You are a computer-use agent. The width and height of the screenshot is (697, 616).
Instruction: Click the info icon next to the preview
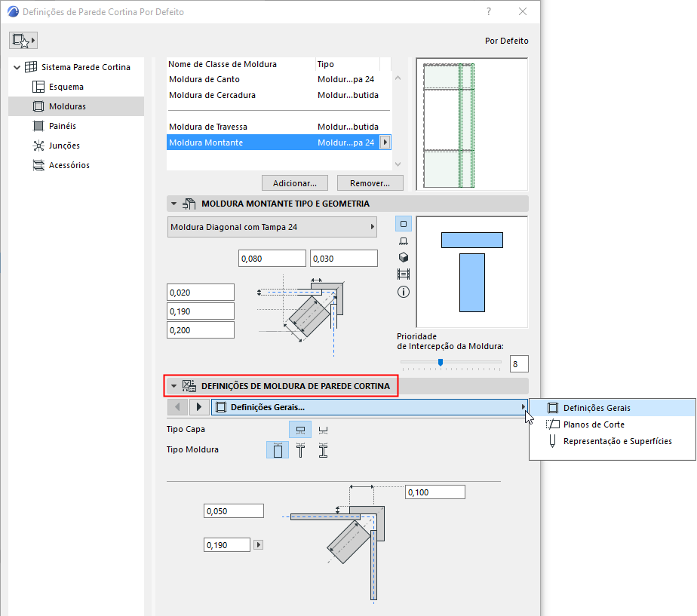pos(404,292)
